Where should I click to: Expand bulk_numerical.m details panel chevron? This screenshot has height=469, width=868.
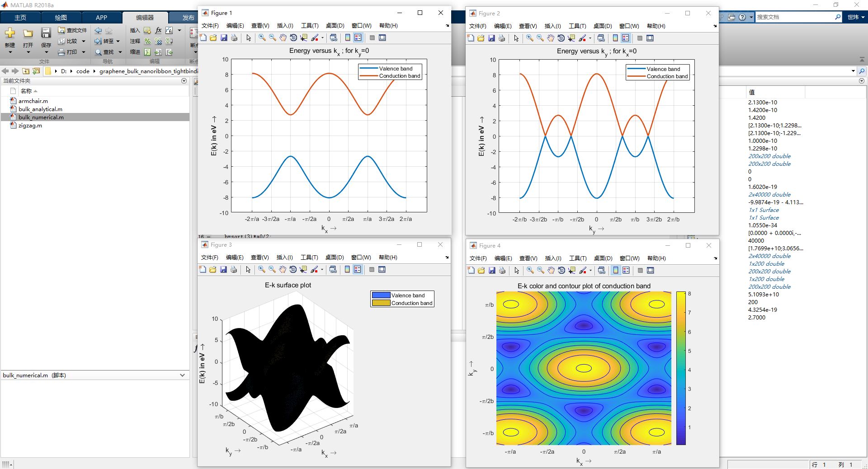182,375
